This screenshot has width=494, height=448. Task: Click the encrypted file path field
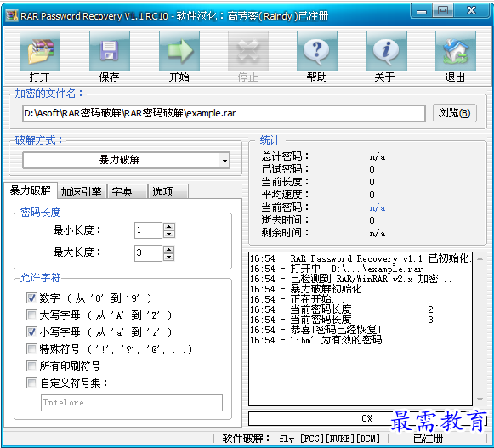coord(224,113)
